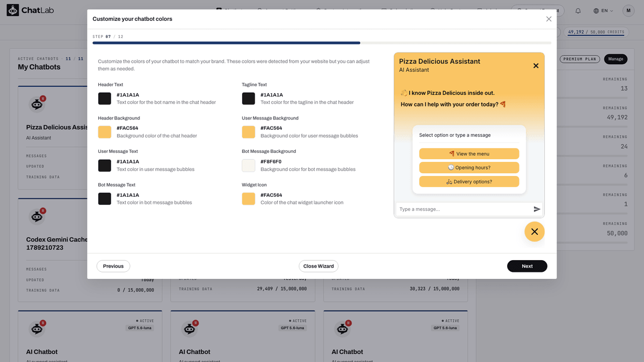Image resolution: width=644 pixels, height=362 pixels.
Task: Click the 49,192 / 50,000 credits counter
Action: tap(595, 32)
